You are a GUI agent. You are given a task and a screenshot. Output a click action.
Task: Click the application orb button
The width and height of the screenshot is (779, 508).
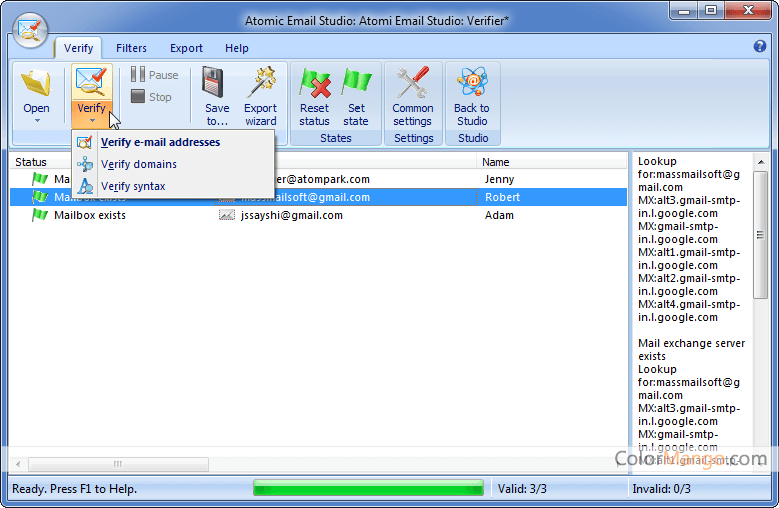[x=31, y=30]
